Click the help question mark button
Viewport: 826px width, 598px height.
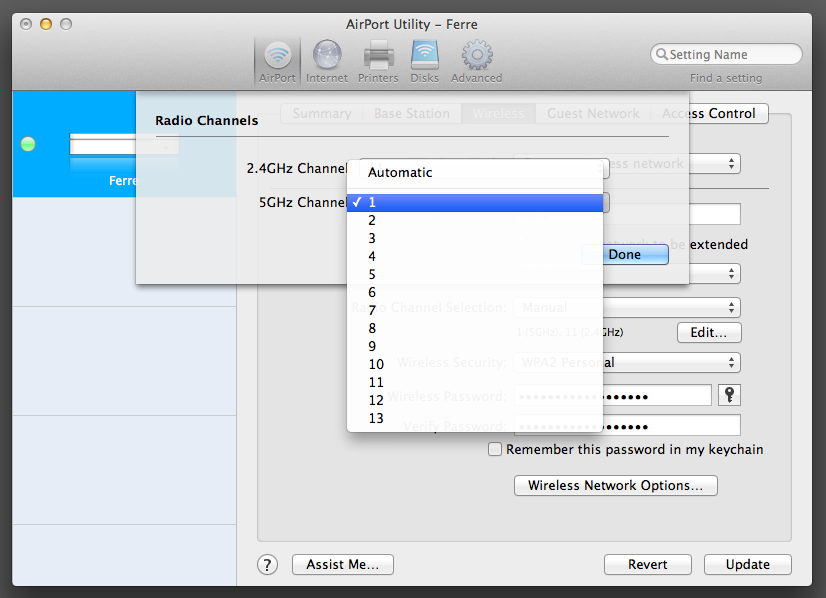(x=268, y=565)
